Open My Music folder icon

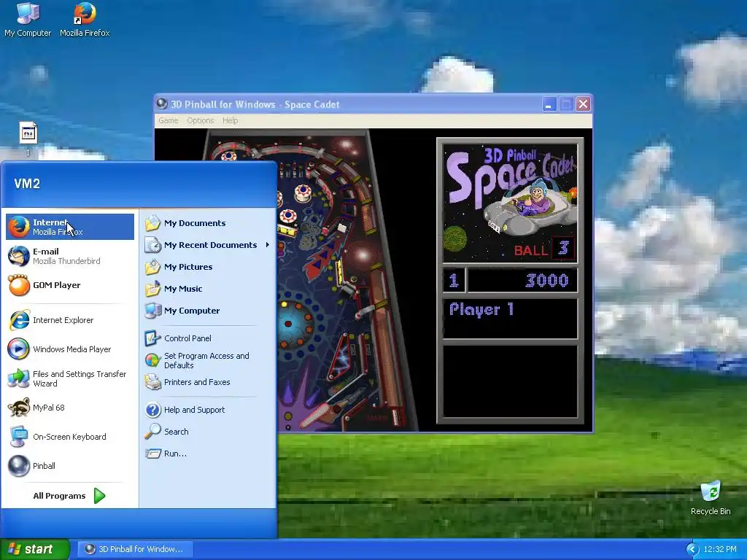coord(152,289)
